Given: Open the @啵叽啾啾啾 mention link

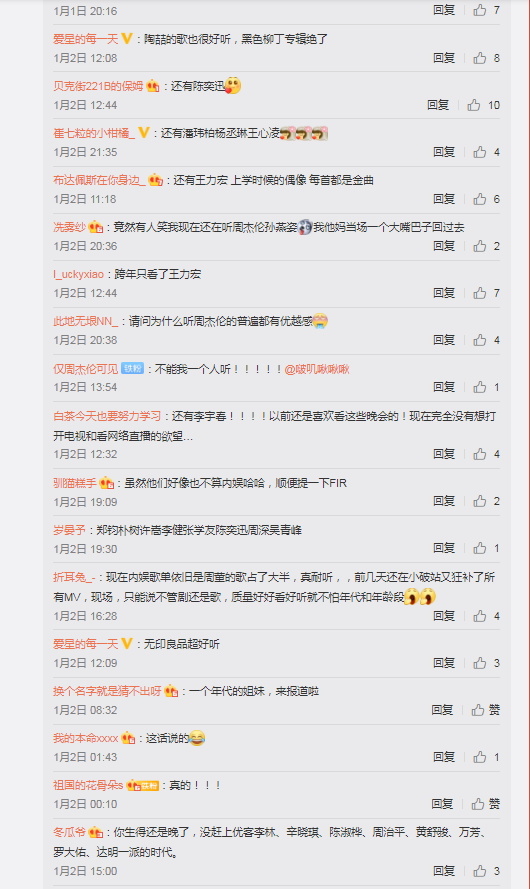Looking at the screenshot, I should (x=317, y=369).
